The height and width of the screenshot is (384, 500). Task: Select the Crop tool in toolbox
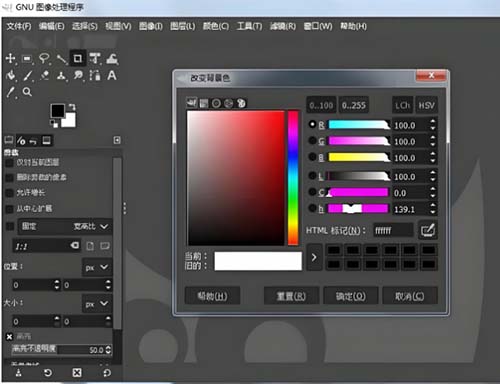78,59
